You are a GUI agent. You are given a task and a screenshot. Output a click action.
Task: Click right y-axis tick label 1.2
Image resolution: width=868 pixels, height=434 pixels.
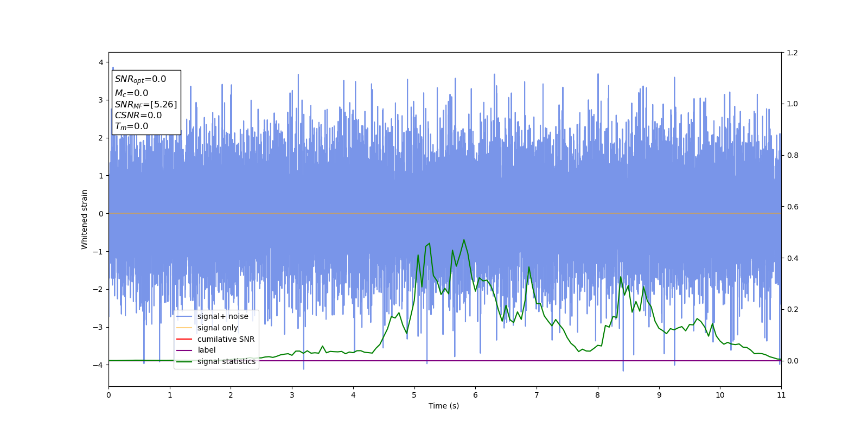(x=792, y=53)
